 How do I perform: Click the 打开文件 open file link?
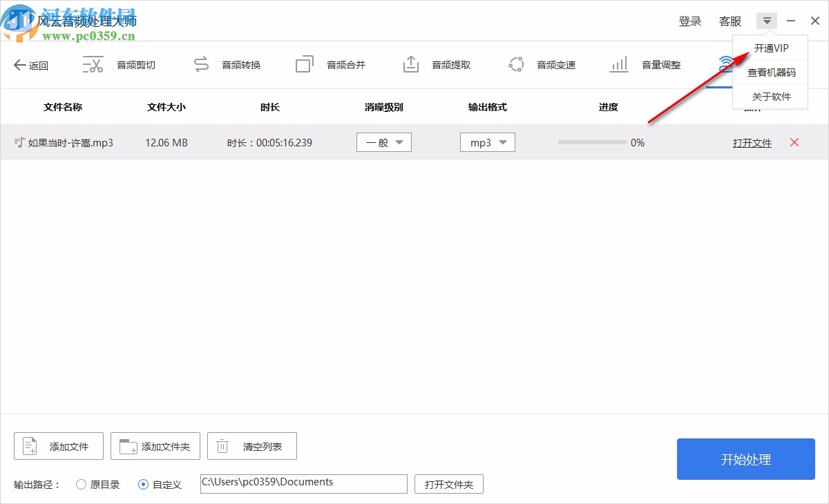[752, 142]
